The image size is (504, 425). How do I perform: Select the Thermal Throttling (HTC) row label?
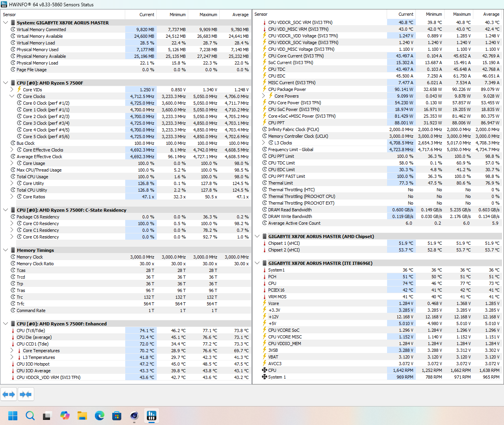[x=292, y=190]
